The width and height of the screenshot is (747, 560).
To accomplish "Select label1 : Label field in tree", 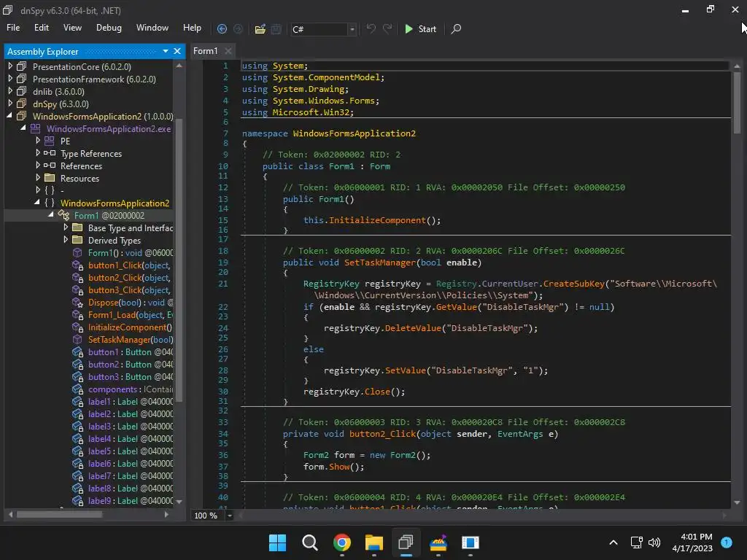I will (x=131, y=401).
